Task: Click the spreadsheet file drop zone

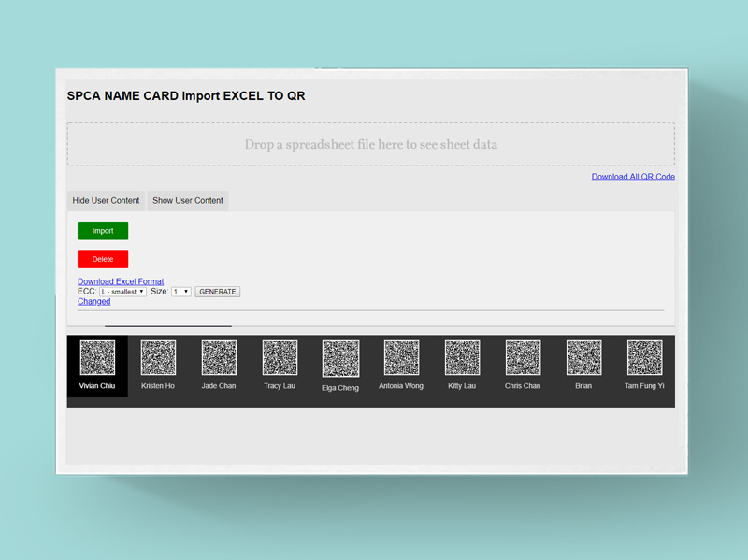Action: (x=370, y=145)
